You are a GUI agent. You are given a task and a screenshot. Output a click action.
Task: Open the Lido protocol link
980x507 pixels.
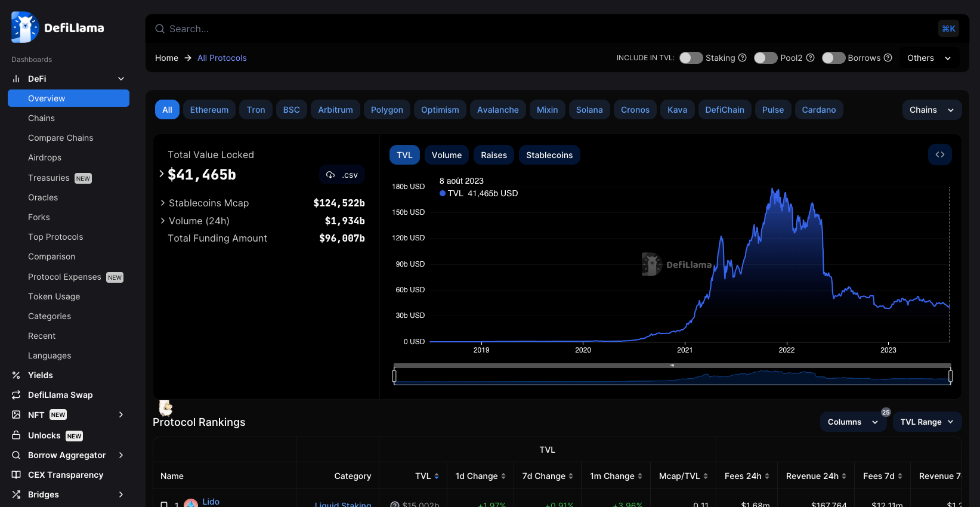211,502
